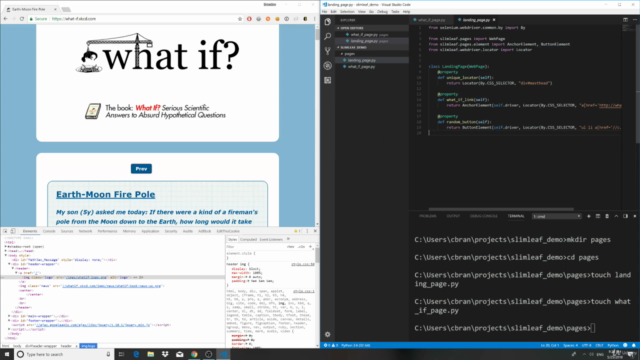640x360 pixels.
Task: Open the Debug Console tab in VS Code
Action: pos(484,216)
